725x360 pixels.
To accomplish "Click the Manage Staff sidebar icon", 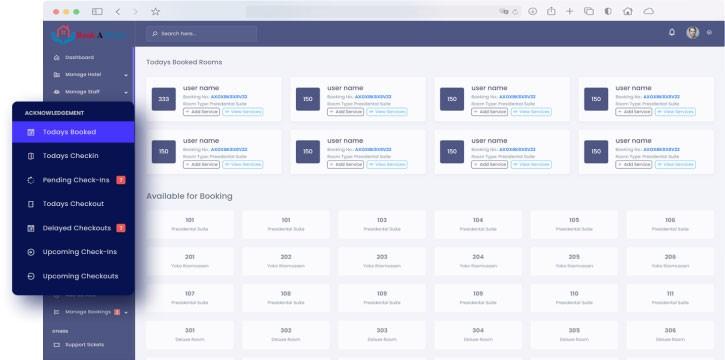I will click(x=57, y=92).
